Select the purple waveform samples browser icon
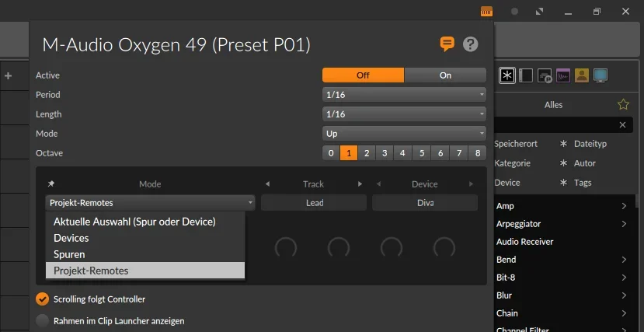Image resolution: width=644 pixels, height=332 pixels. coord(563,75)
